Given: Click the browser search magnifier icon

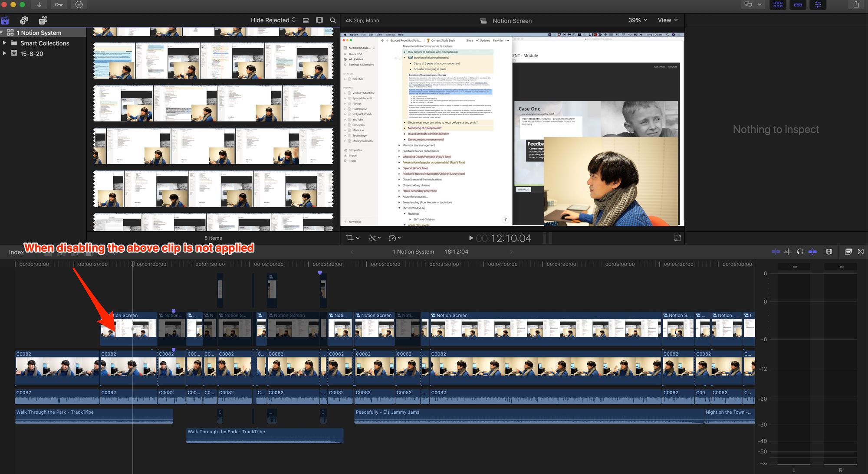Looking at the screenshot, I should coord(333,20).
